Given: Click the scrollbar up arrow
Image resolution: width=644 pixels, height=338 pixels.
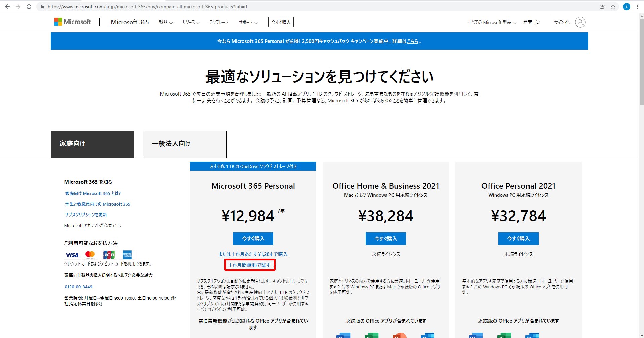Looking at the screenshot, I should 641,16.
